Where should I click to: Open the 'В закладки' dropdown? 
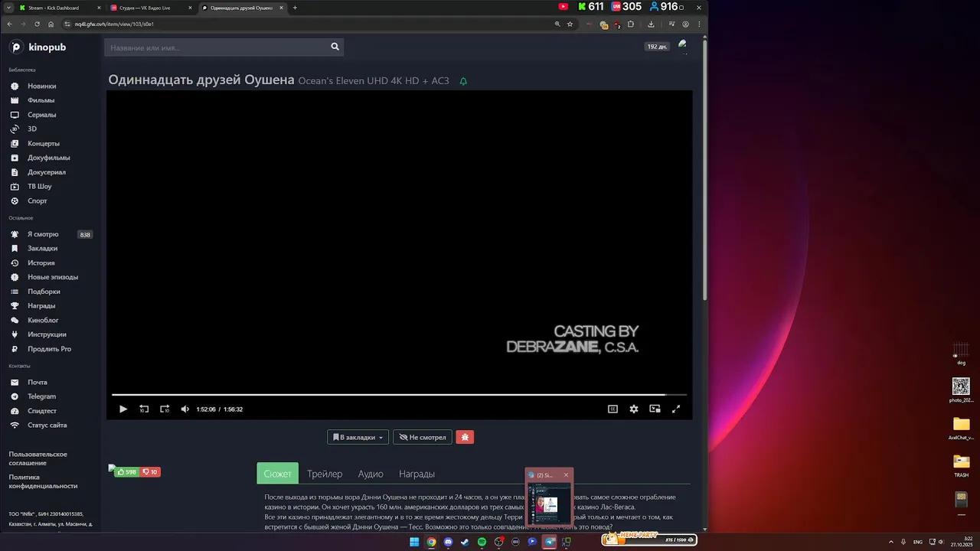click(358, 437)
